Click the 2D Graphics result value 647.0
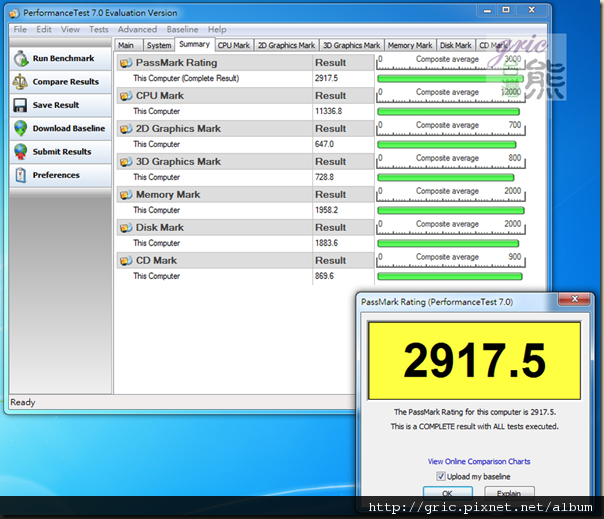This screenshot has width=604, height=519. point(324,144)
